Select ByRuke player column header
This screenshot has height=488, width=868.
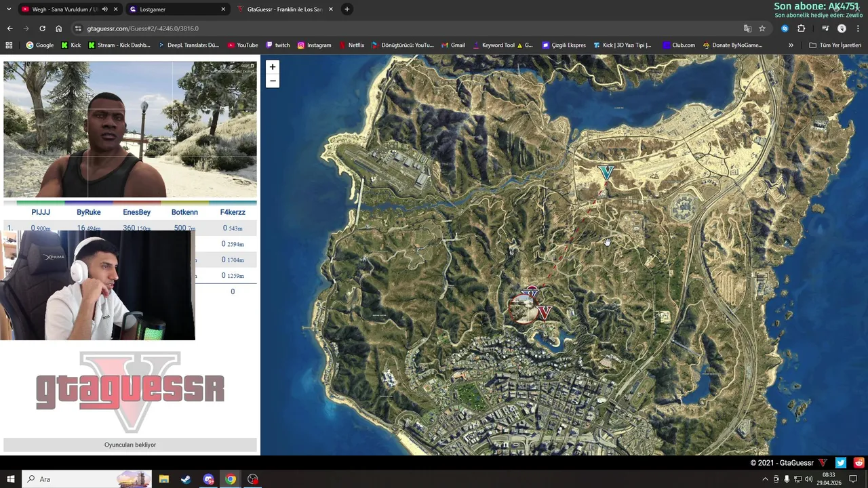coord(89,212)
